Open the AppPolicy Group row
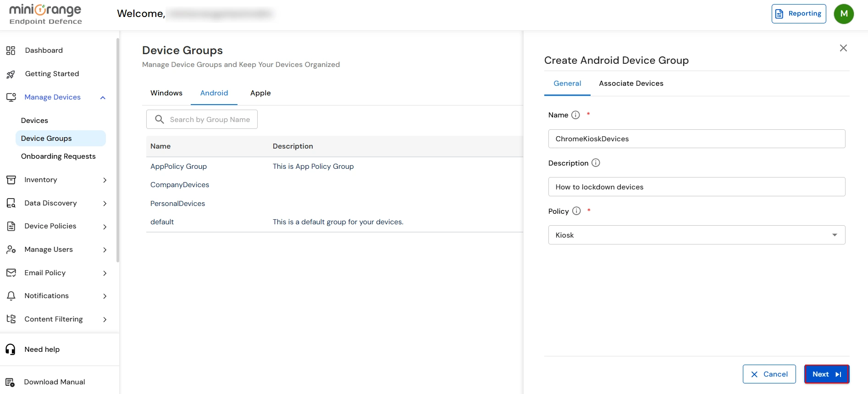This screenshot has width=868, height=394. click(x=335, y=166)
